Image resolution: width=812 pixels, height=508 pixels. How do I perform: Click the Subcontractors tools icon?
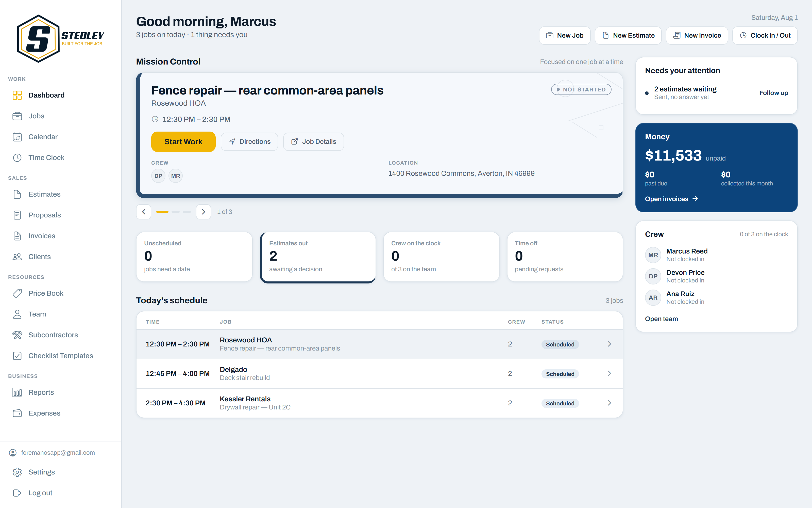coord(17,335)
